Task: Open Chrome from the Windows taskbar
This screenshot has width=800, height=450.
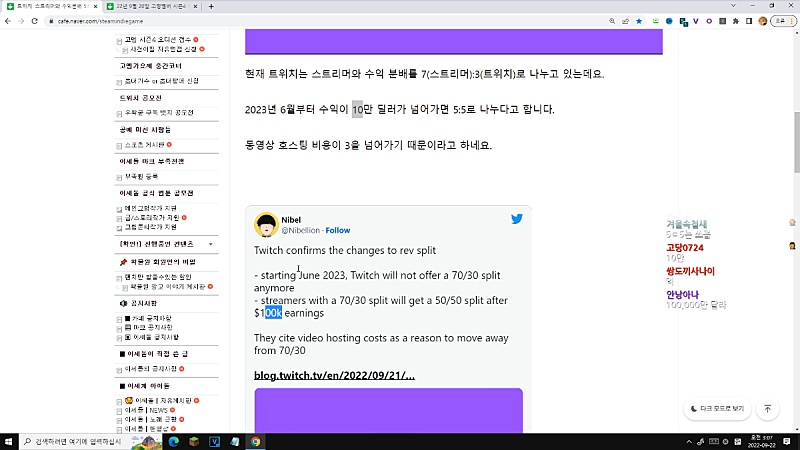Action: tap(256, 441)
